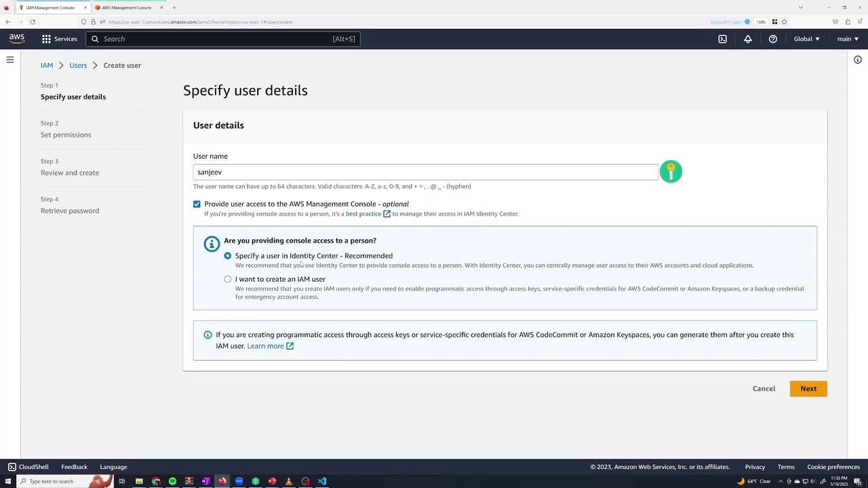Image resolution: width=868 pixels, height=488 pixels.
Task: Open the Terms footer link
Action: pyautogui.click(x=786, y=467)
